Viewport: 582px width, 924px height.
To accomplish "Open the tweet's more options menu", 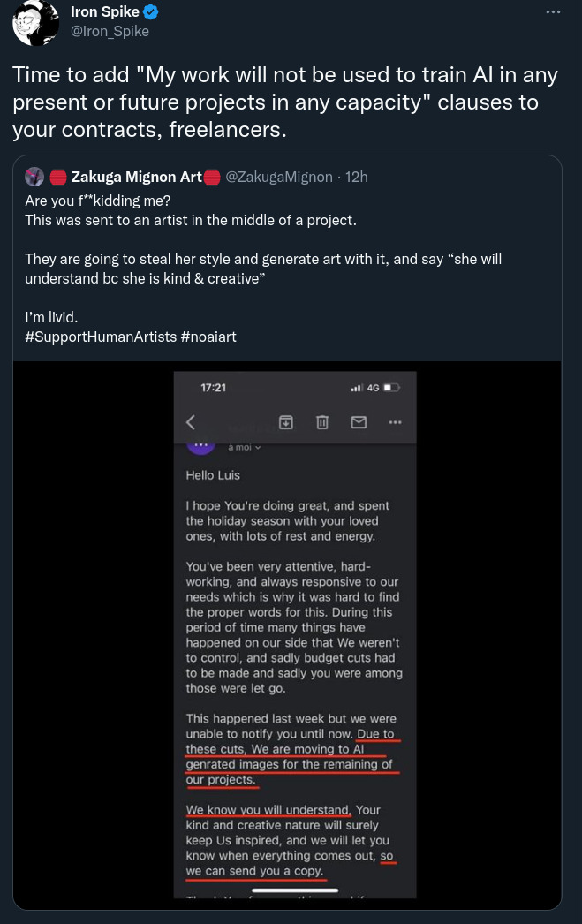I will [x=554, y=12].
